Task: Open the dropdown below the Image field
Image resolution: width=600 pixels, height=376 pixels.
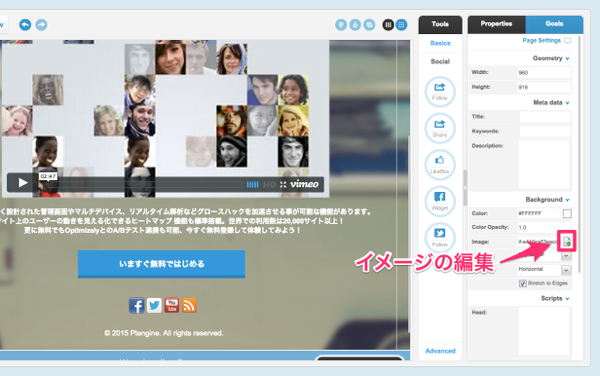Action: point(566,256)
